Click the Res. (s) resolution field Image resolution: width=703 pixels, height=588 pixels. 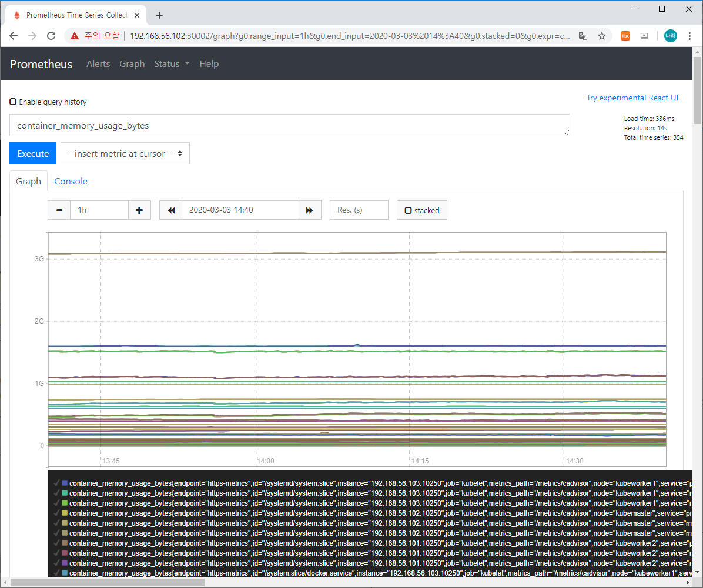pyautogui.click(x=359, y=210)
